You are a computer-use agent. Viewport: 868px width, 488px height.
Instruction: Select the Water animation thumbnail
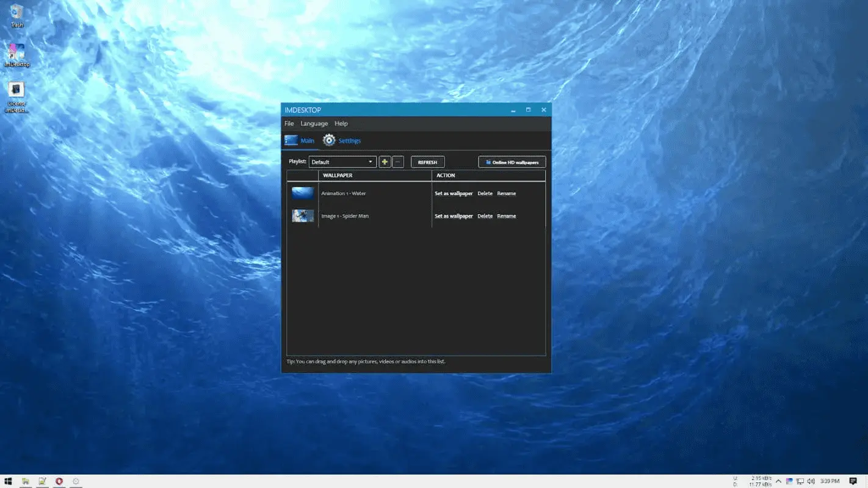tap(303, 193)
